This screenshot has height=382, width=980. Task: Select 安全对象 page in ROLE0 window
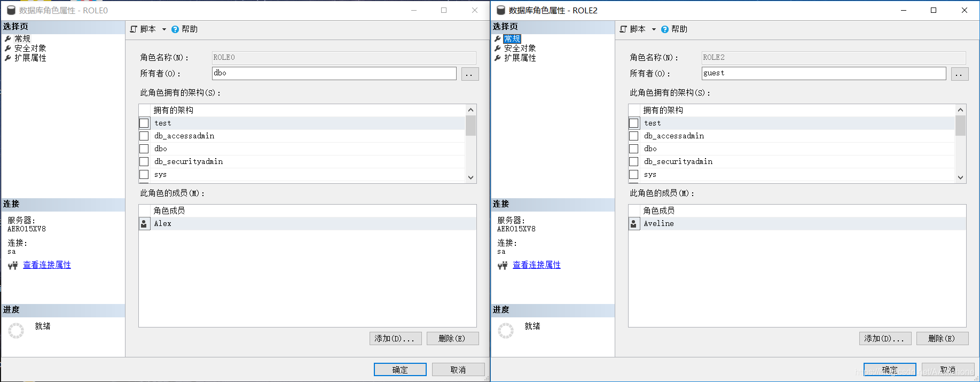(30, 49)
